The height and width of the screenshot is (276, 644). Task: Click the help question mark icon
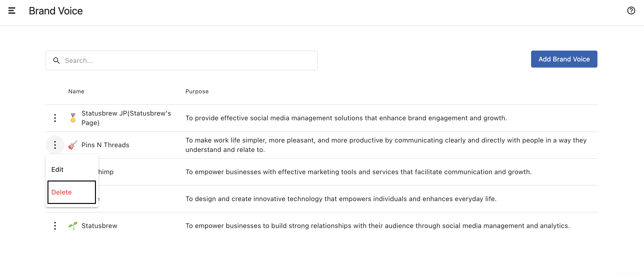coord(631,11)
